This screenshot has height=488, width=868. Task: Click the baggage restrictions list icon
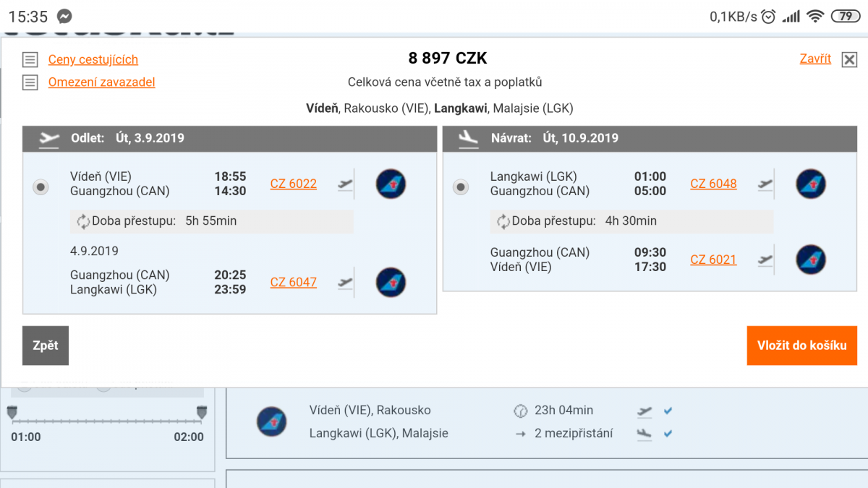[30, 82]
